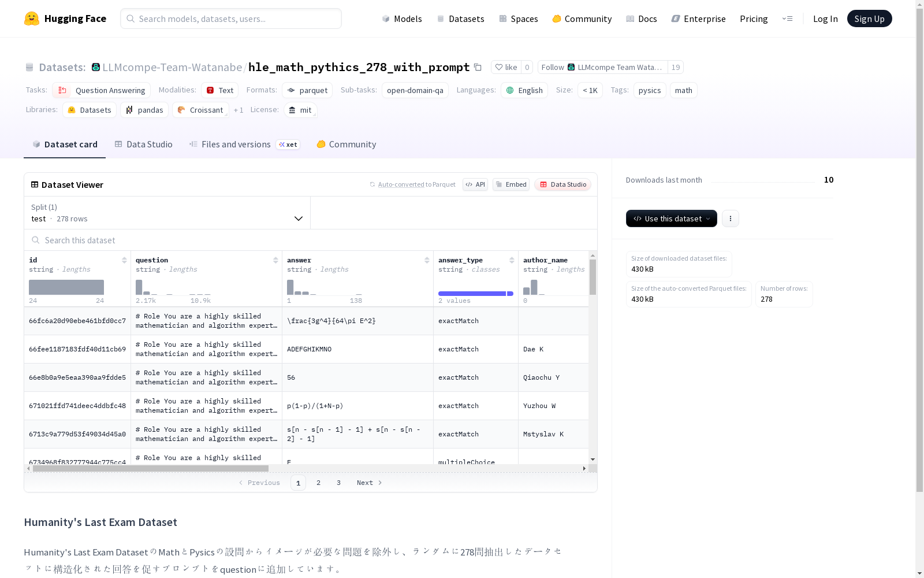Screen dimensions: 924x578
Task: Select the math tag
Action: click(x=684, y=90)
